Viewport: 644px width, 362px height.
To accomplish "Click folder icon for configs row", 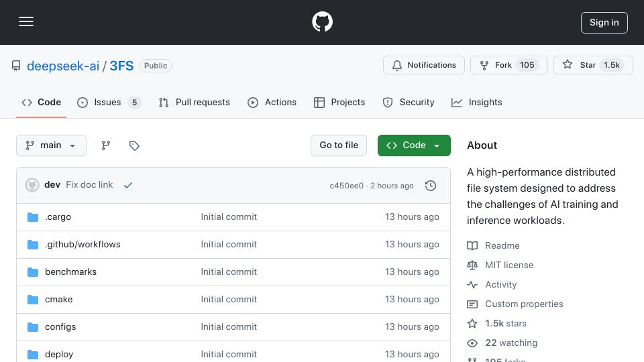I will [x=33, y=327].
